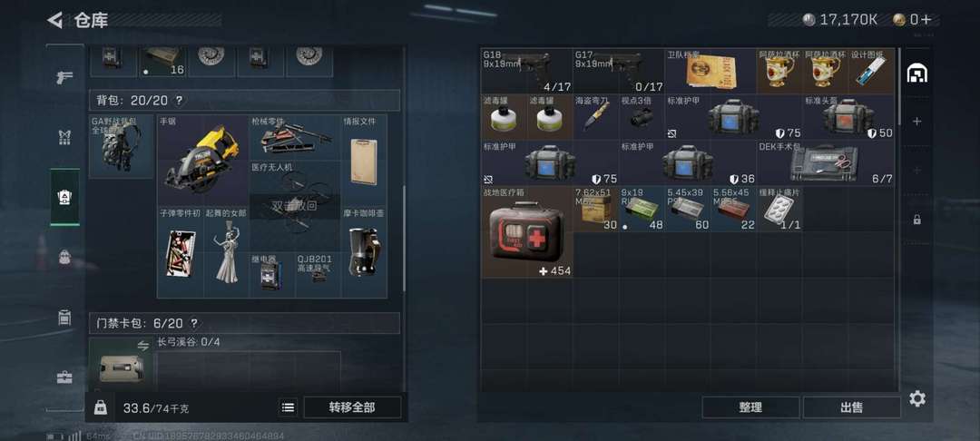Open the settings gear icon
The image size is (980, 441).
pos(916,398)
